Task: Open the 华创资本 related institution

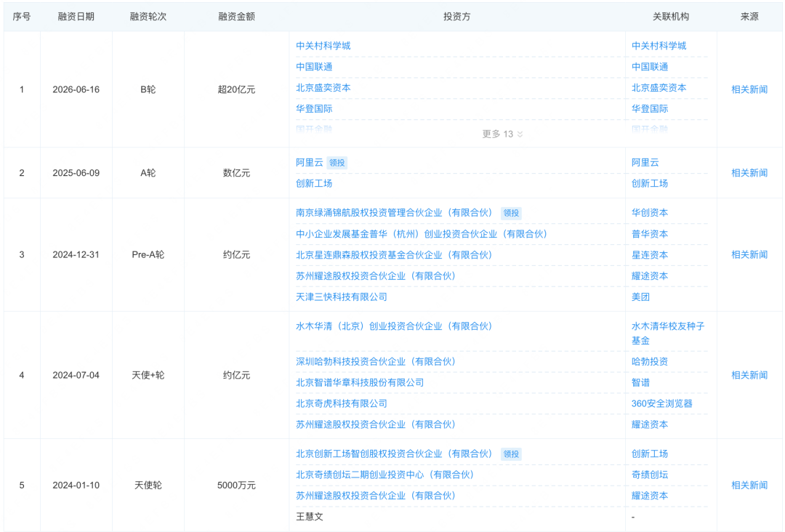Action: pos(649,213)
